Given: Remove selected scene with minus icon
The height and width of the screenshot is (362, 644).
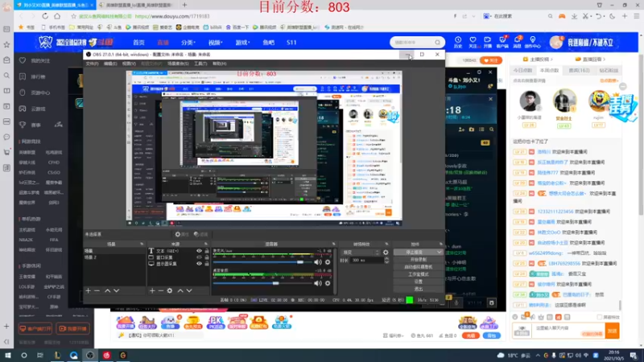Looking at the screenshot, I should point(97,290).
